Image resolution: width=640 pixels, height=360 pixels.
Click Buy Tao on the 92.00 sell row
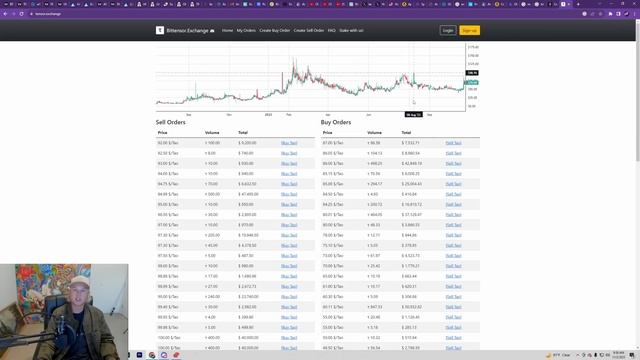coord(289,143)
